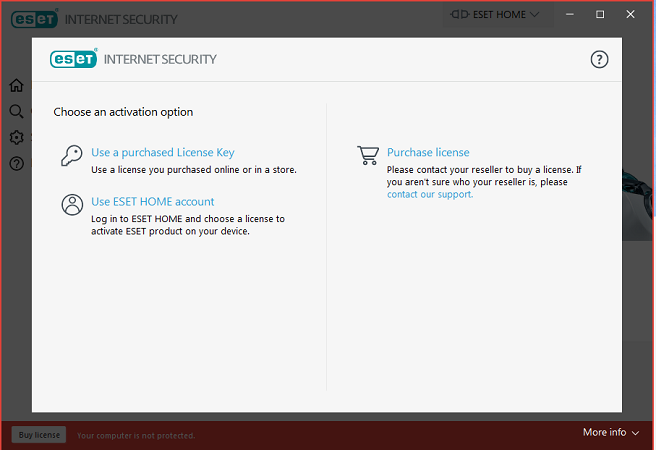This screenshot has height=450, width=656.
Task: Close the ESET Internet Security window
Action: pyautogui.click(x=630, y=15)
